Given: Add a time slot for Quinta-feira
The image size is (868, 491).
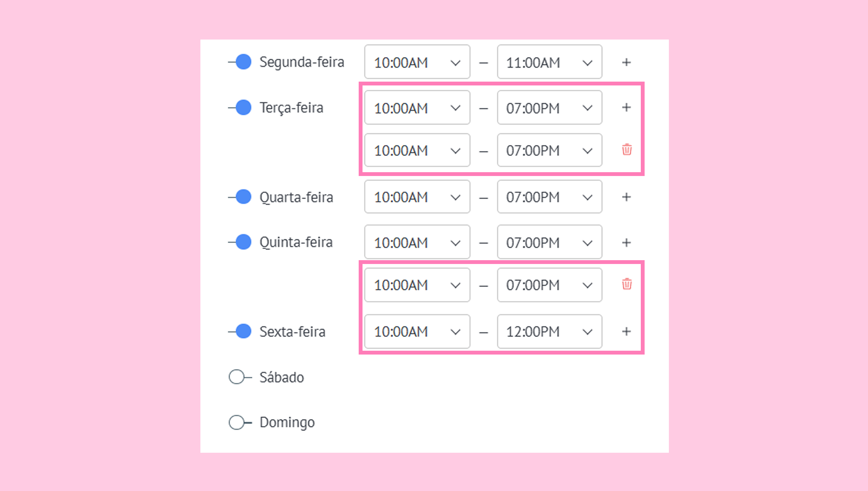Looking at the screenshot, I should coord(626,242).
